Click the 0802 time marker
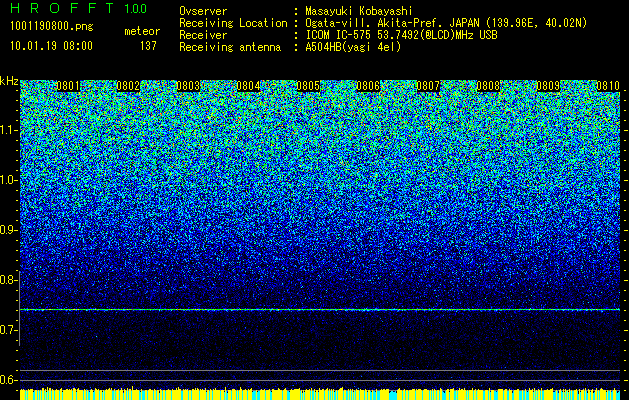The image size is (629, 400). pos(128,86)
